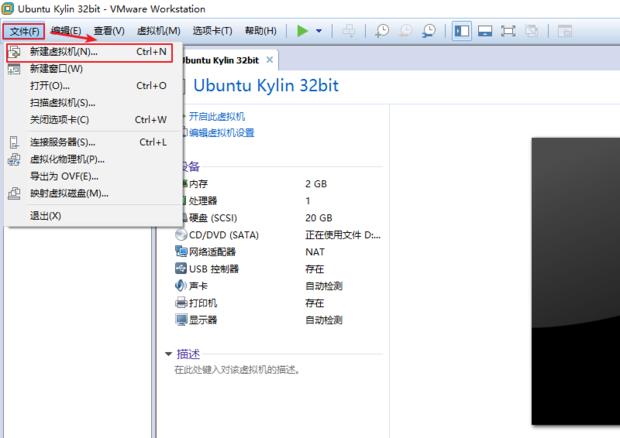Image resolution: width=620 pixels, height=438 pixels.
Task: Click the description text field placeholder
Action: point(237,370)
